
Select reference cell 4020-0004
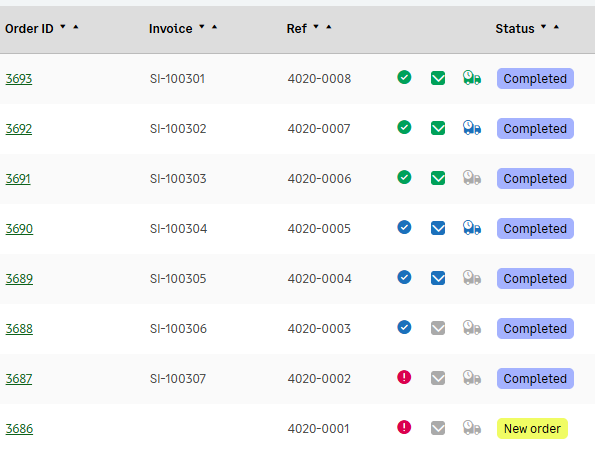pos(320,279)
